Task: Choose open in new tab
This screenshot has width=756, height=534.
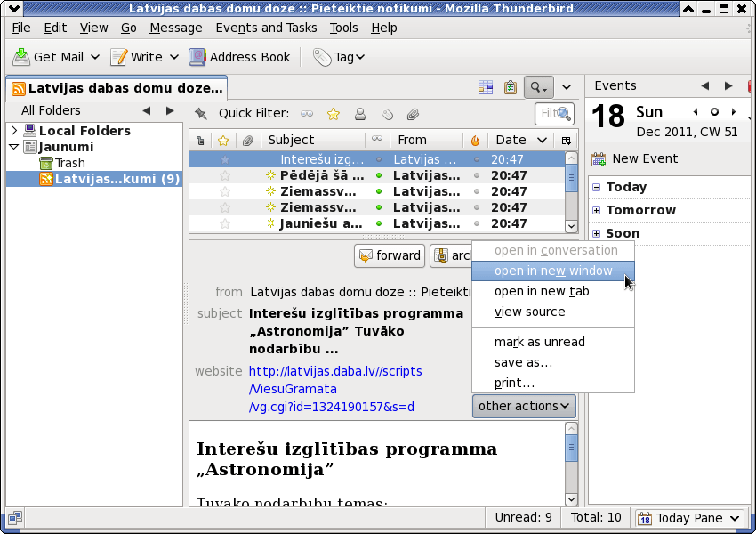Action: tap(553, 291)
